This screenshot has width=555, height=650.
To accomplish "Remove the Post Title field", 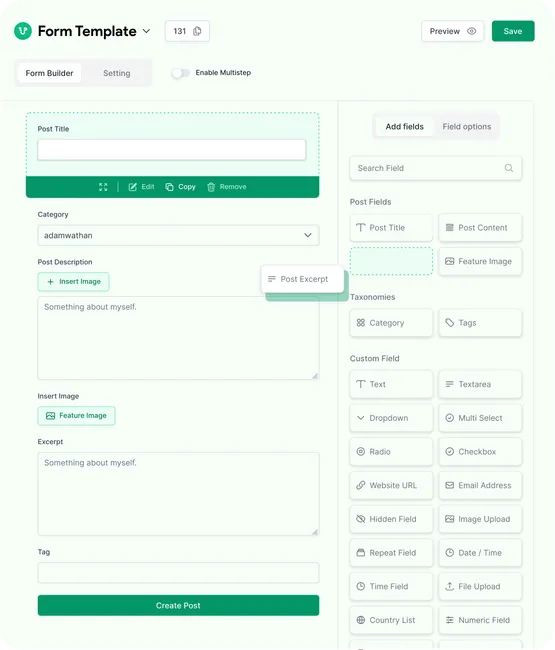I will 227,187.
